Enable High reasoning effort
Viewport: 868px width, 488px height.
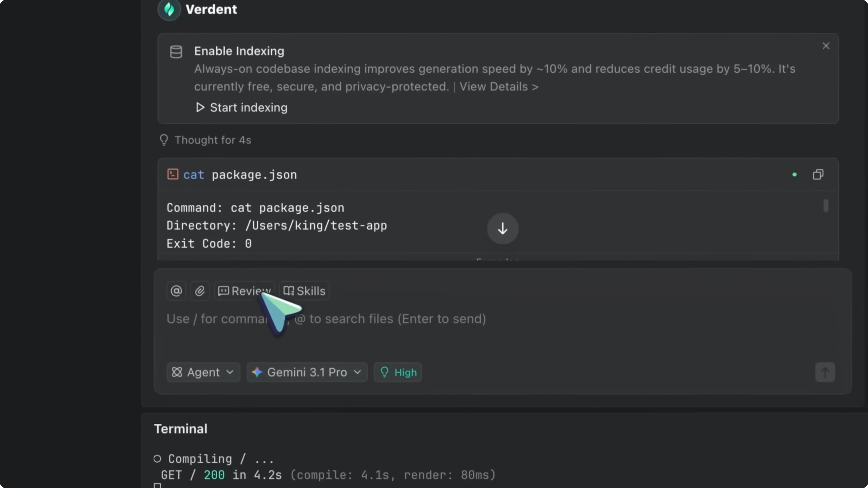point(398,372)
